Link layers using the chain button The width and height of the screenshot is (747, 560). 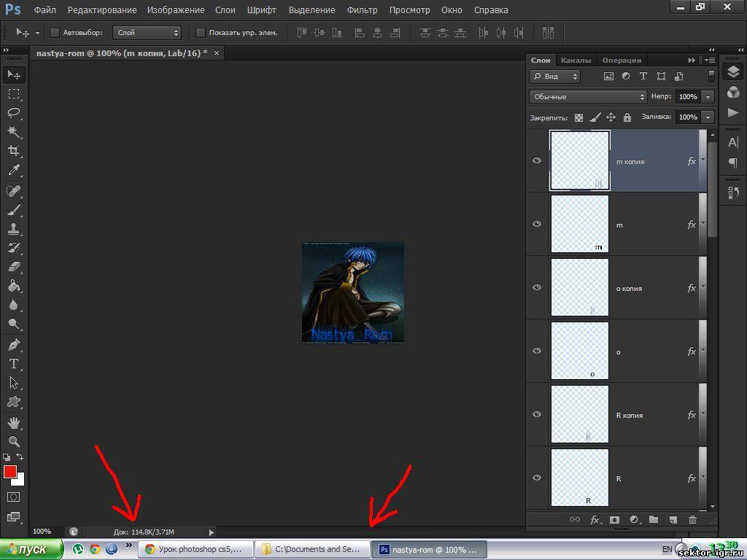pos(575,519)
